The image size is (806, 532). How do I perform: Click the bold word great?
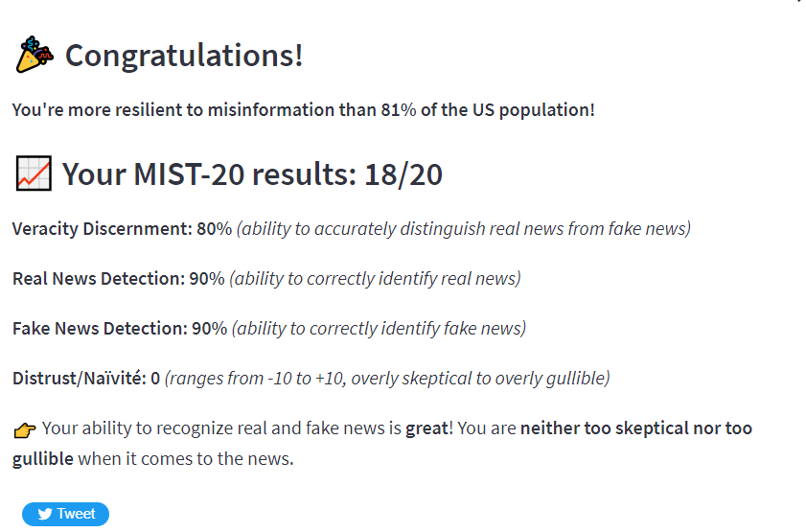coord(427,428)
